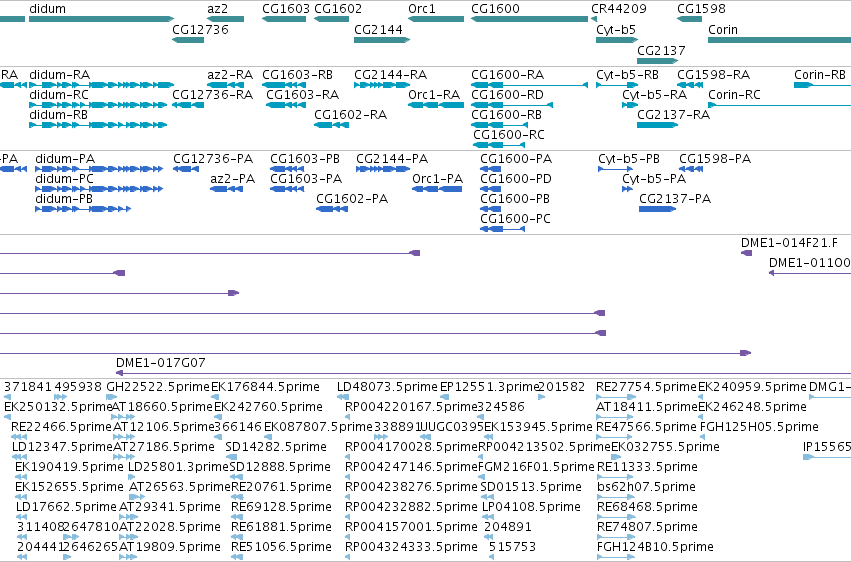Select the CG1602-PA protein feature
Image resolution: width=851 pixels, height=562 pixels.
click(332, 209)
